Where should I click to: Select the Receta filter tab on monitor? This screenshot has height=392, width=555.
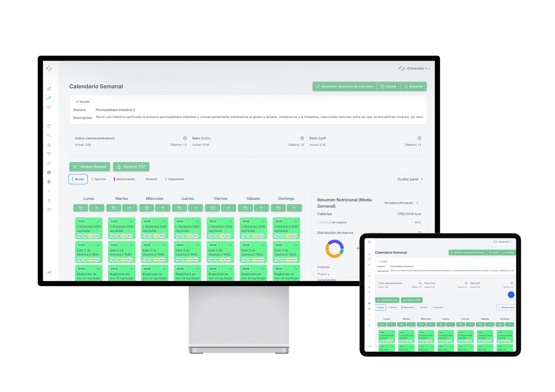78,179
